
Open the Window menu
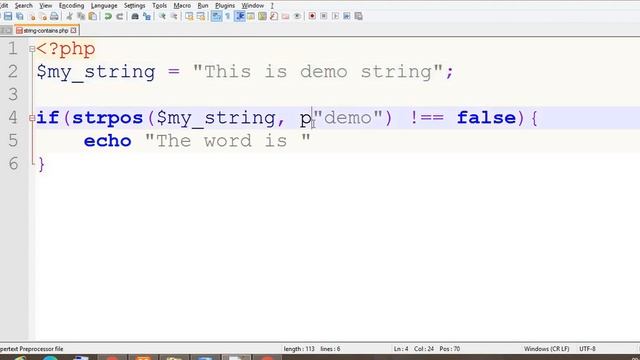(x=253, y=6)
